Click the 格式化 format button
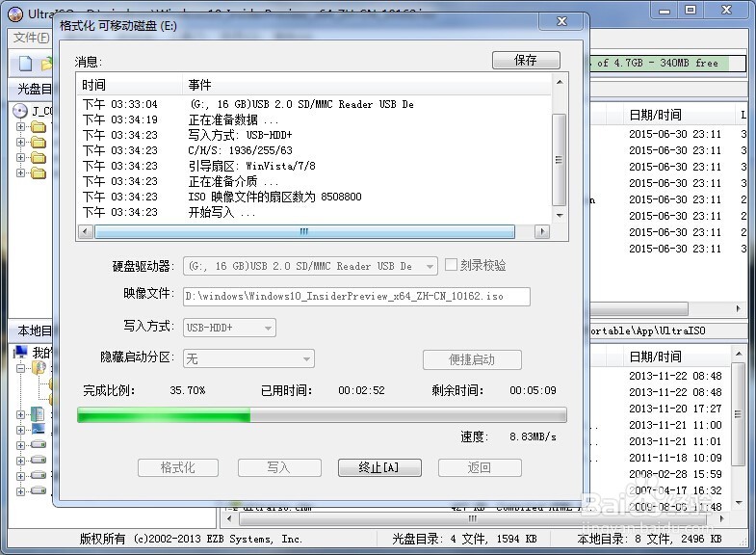The image size is (756, 555). pyautogui.click(x=178, y=467)
